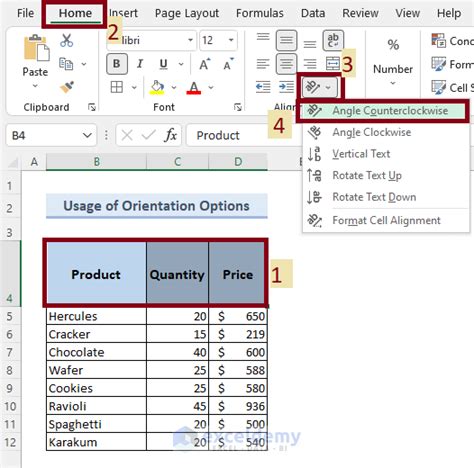Toggle Center alignment button
Screen dimensions: 474x468
tap(286, 64)
